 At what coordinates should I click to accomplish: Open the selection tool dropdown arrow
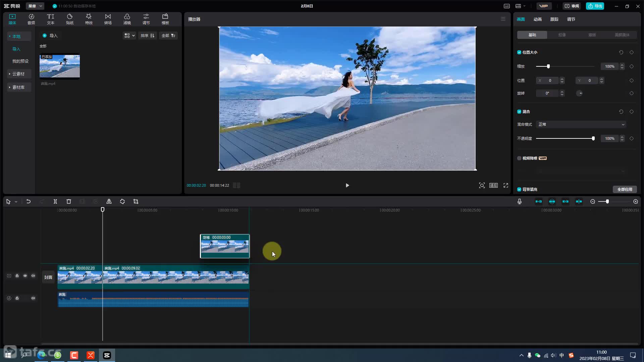click(16, 202)
